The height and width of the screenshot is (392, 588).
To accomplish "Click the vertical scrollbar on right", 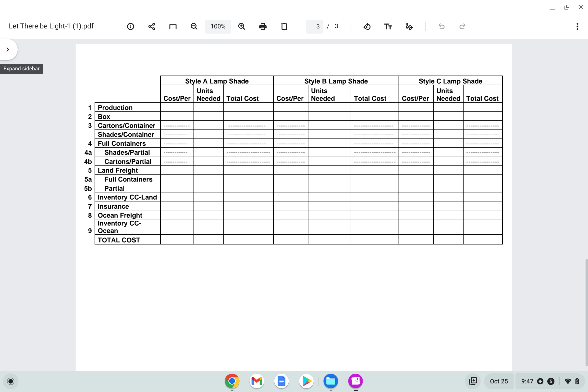I will coord(586,313).
